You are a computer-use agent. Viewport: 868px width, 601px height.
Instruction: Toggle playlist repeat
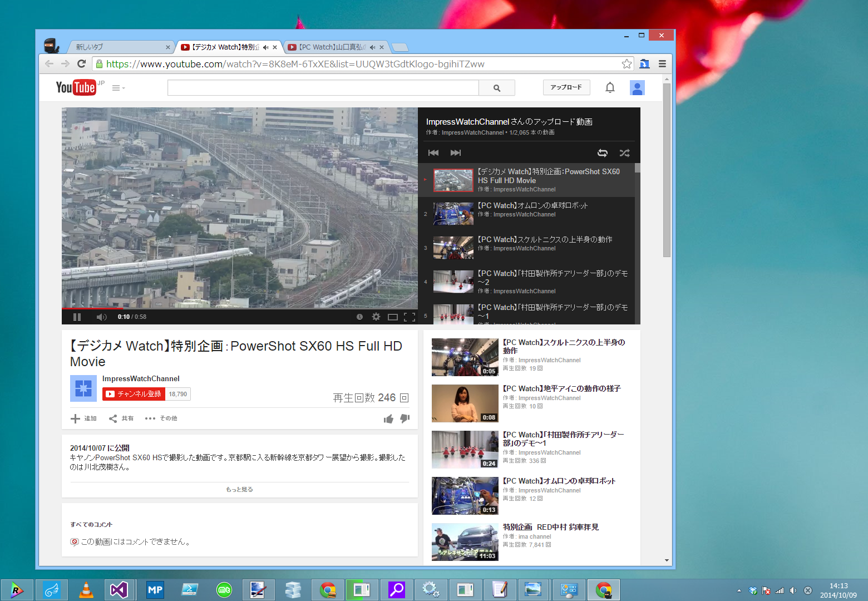(603, 153)
